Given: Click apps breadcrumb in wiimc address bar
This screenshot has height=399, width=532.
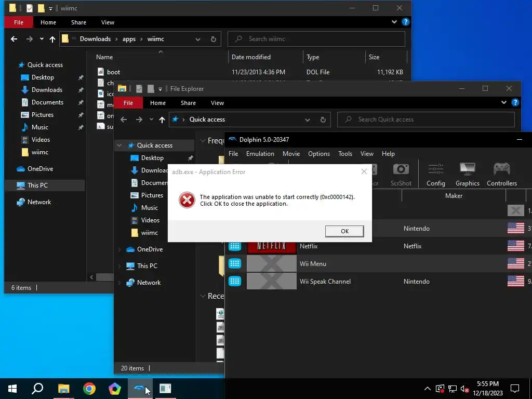Looking at the screenshot, I should coord(129,39).
